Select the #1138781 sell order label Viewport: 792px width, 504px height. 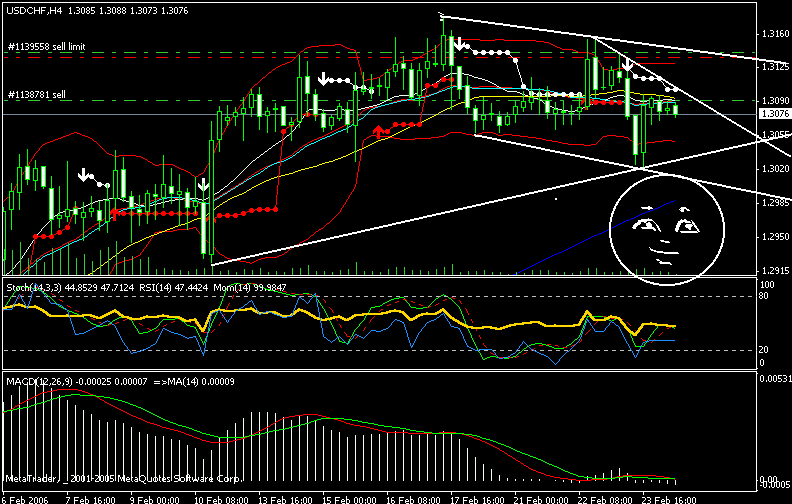[x=37, y=94]
